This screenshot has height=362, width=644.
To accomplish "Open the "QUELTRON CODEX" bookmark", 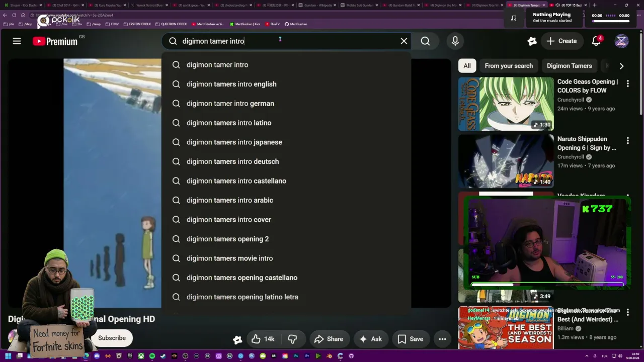I will coord(171,24).
